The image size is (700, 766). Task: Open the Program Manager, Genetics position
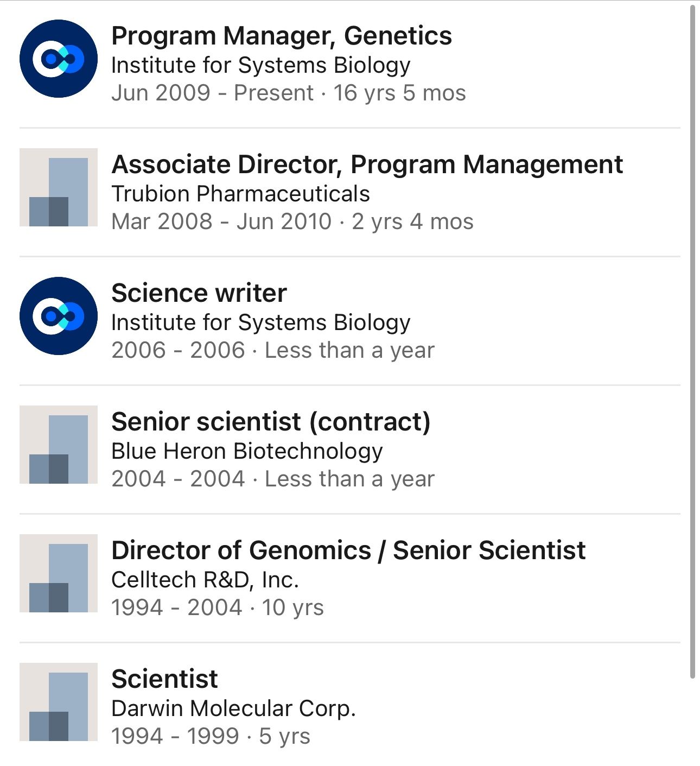point(281,36)
